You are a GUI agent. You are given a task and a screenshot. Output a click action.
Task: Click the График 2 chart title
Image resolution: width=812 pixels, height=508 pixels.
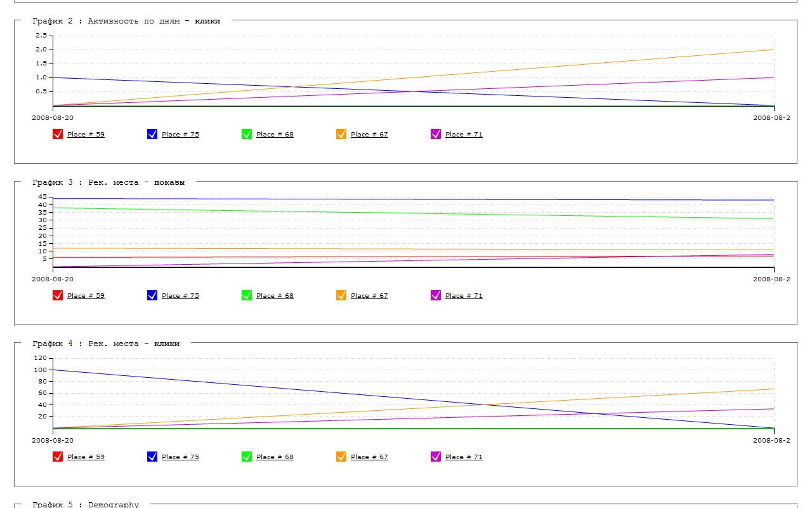tap(126, 21)
